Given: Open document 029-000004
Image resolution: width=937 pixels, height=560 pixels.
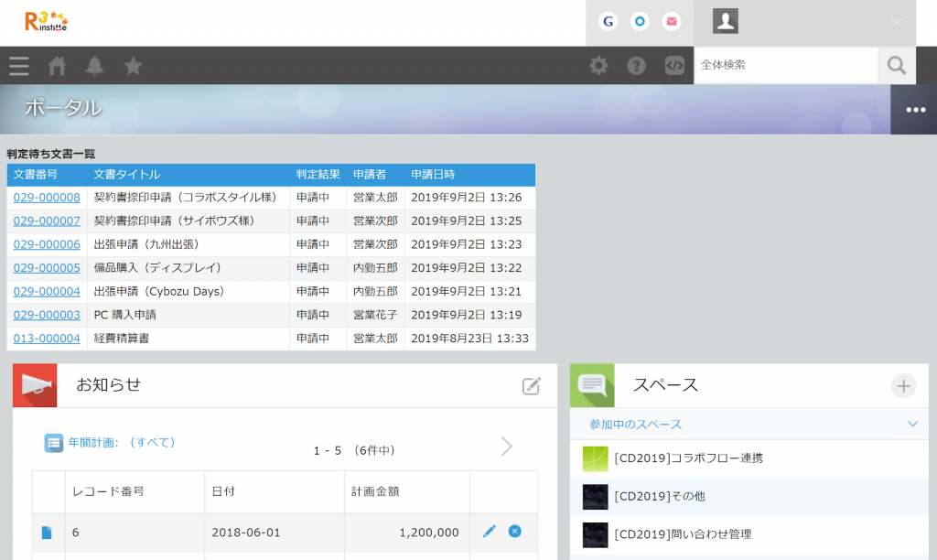Looking at the screenshot, I should (x=47, y=292).
